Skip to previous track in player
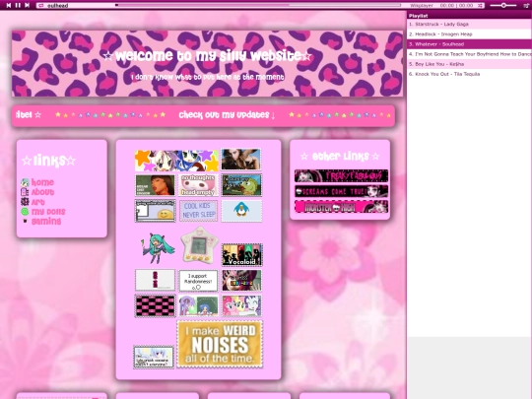The image size is (532, 399). click(9, 6)
